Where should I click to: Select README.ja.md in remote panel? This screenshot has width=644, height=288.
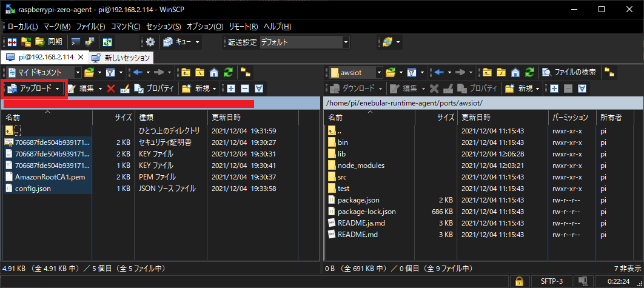coord(361,223)
